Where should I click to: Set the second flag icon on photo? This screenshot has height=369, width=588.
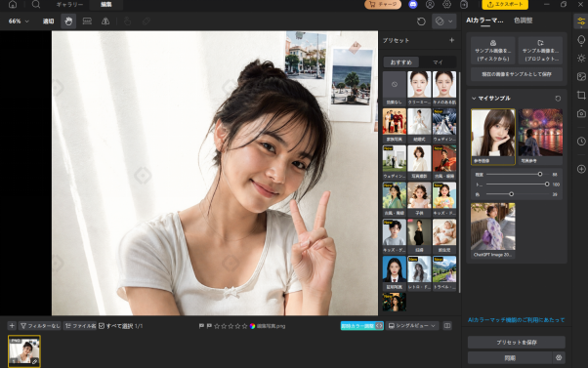[209, 326]
